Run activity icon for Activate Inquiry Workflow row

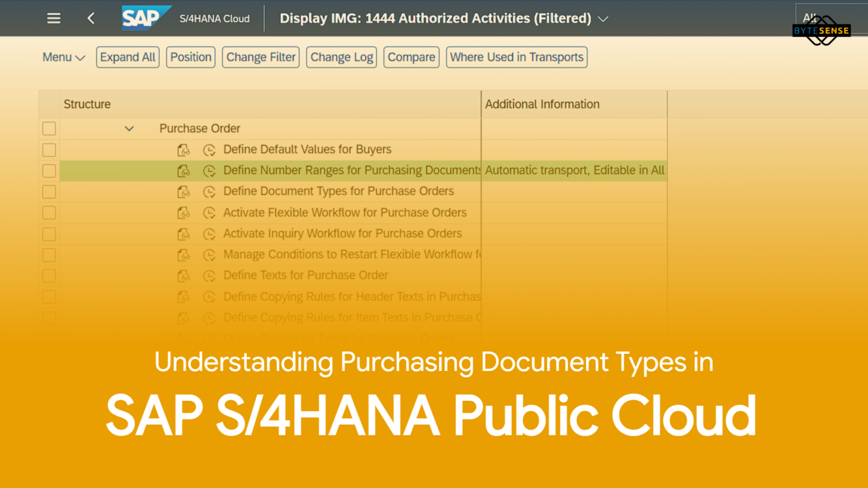tap(209, 234)
